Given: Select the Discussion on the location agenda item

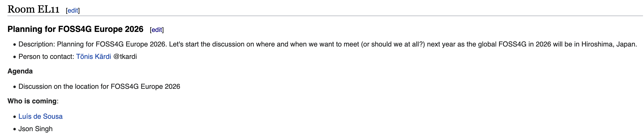Looking at the screenshot, I should (99, 87).
